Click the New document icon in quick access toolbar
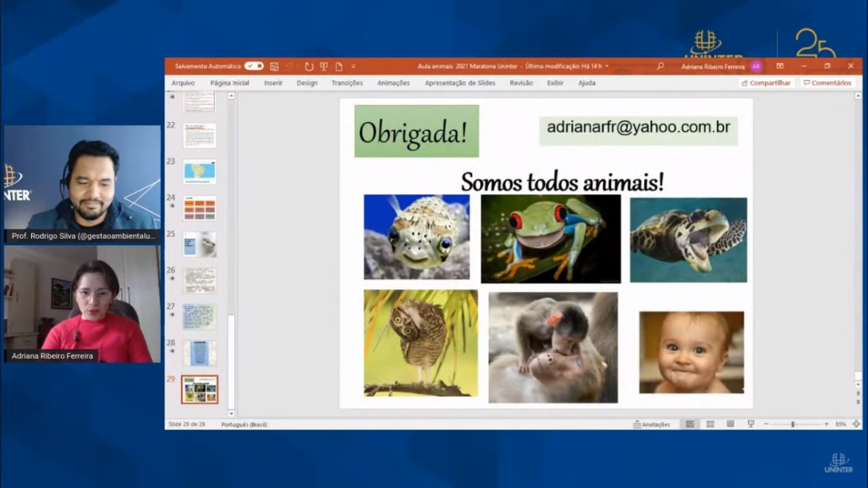Image resolution: width=868 pixels, height=488 pixels. click(338, 67)
